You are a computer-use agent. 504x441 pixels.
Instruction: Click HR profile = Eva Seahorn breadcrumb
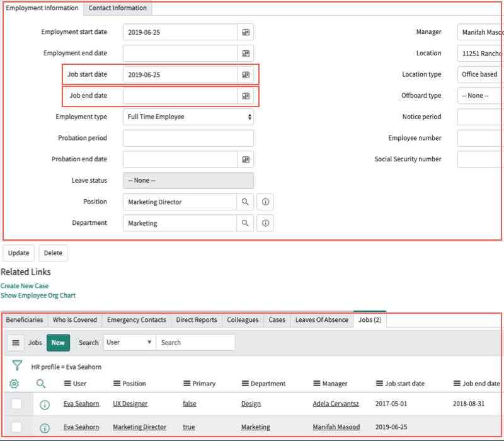coord(66,367)
